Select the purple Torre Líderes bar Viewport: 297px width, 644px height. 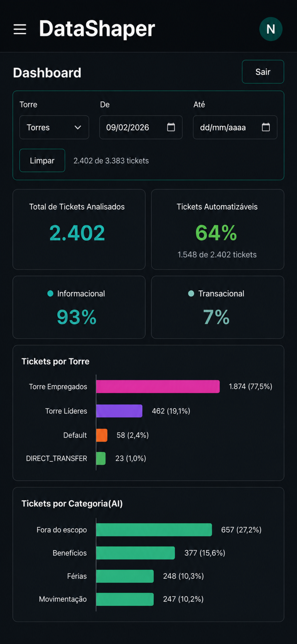point(119,411)
